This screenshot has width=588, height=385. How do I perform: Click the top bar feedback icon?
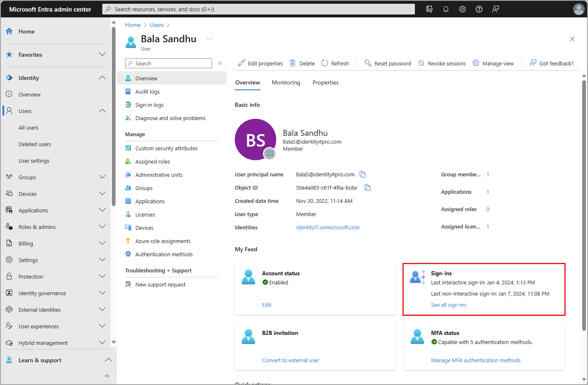click(x=496, y=9)
